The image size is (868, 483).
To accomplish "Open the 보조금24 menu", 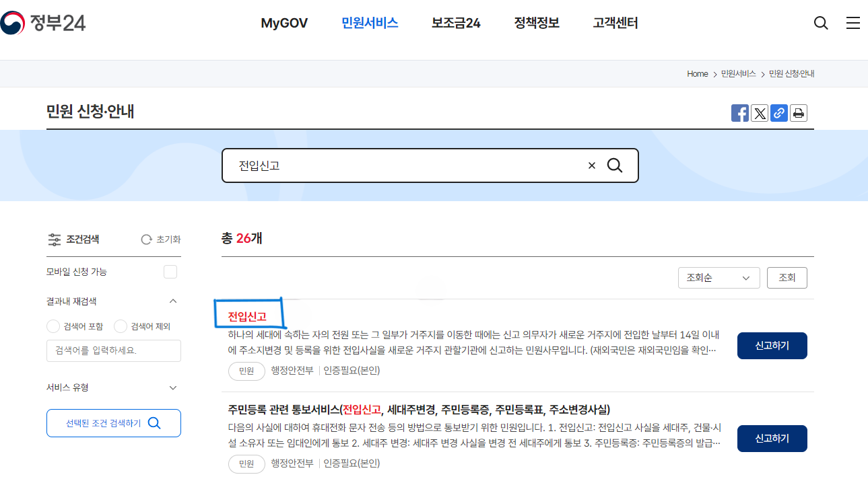I will pos(456,23).
